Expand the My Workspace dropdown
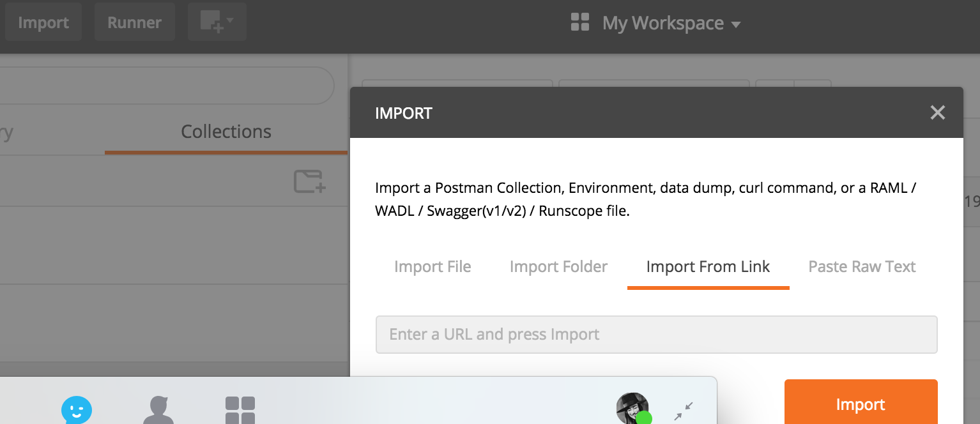Image resolution: width=980 pixels, height=424 pixels. pos(671,24)
